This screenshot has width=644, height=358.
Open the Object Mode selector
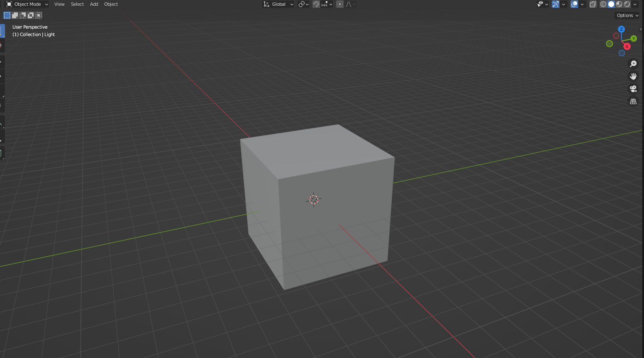click(x=27, y=4)
